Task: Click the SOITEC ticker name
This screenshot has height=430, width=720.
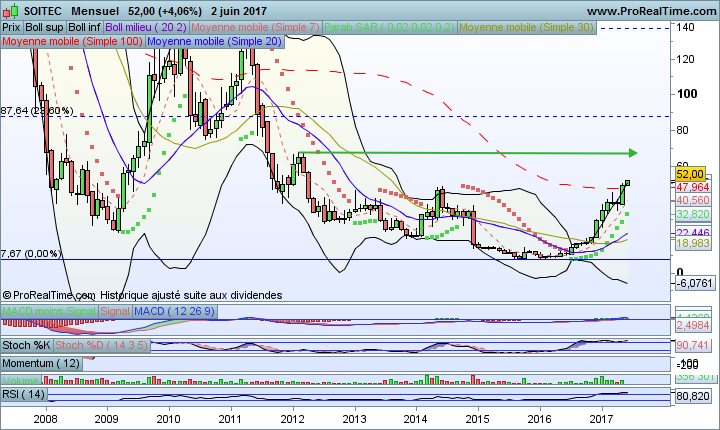Action: tap(43, 11)
